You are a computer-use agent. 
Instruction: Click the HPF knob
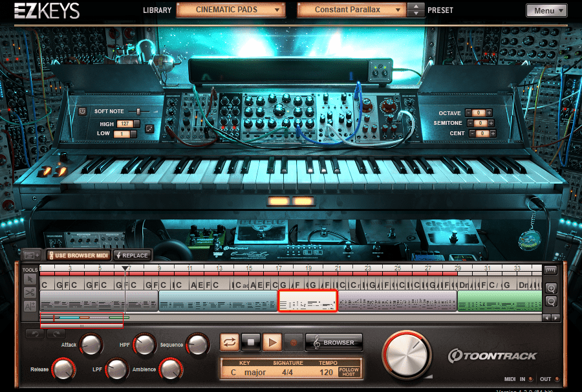tap(144, 345)
